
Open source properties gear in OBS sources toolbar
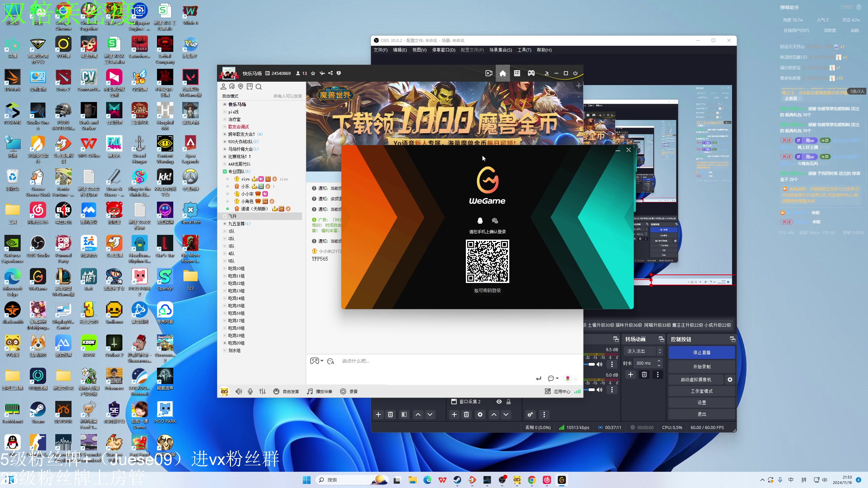coord(480,414)
